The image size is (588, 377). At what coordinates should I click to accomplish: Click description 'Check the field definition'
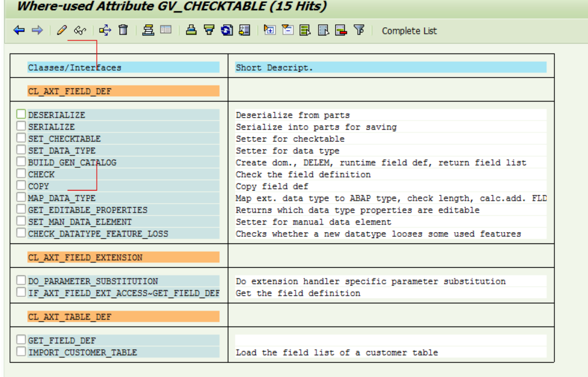pyautogui.click(x=303, y=175)
